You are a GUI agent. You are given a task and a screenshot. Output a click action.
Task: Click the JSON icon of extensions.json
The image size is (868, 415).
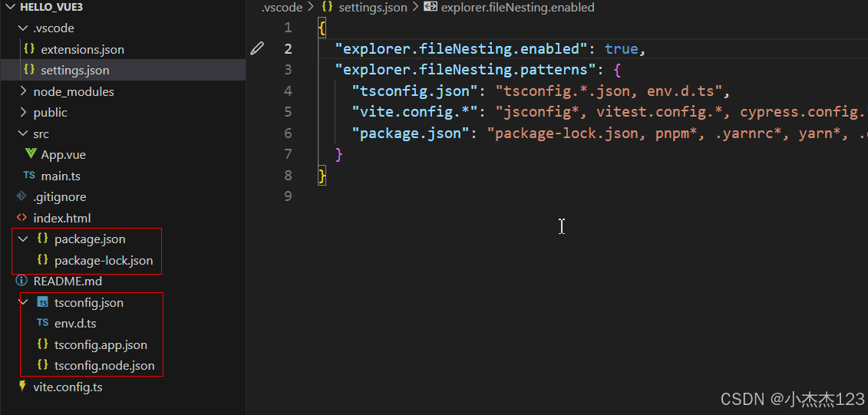click(29, 49)
